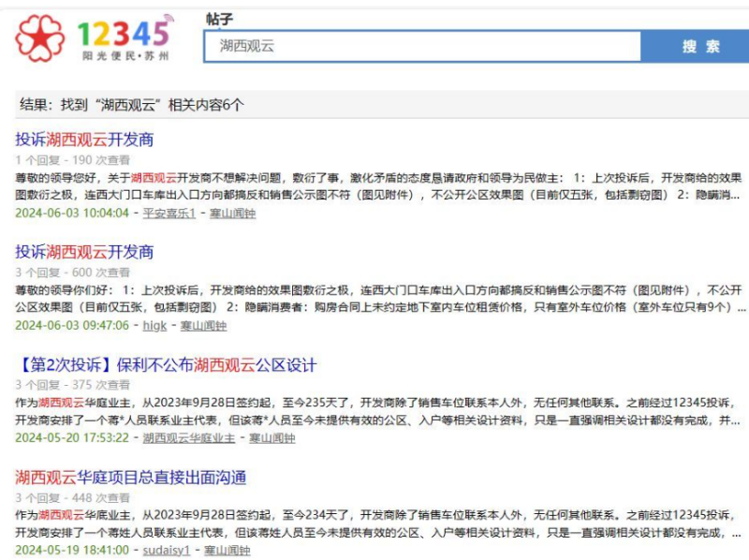Open author link sudaisy1
This screenshot has width=749, height=560.
click(167, 551)
